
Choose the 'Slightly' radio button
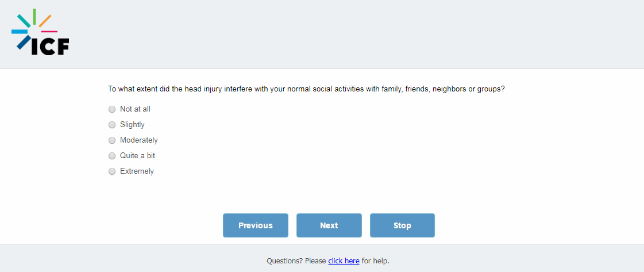pos(112,125)
